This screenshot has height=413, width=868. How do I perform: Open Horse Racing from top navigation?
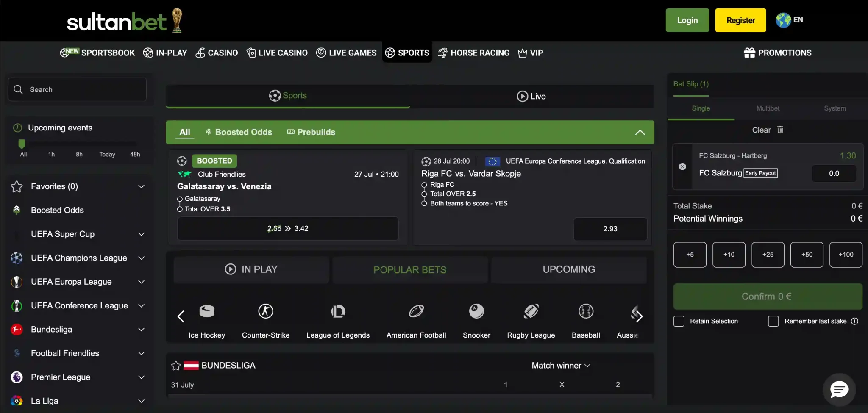coord(473,53)
